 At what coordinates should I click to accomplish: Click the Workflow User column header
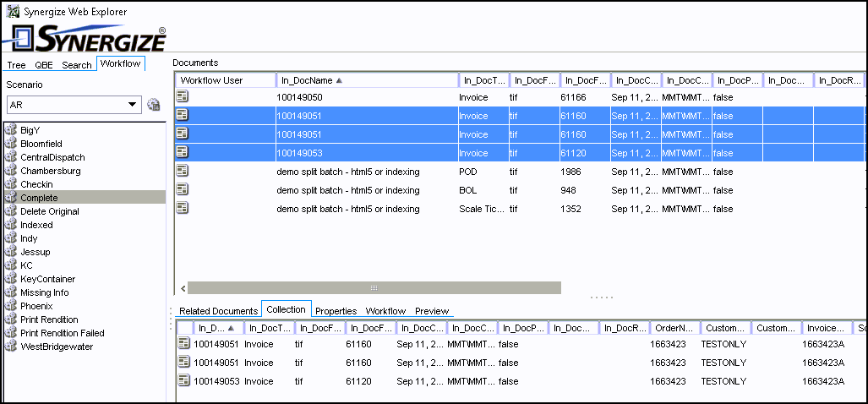[226, 81]
